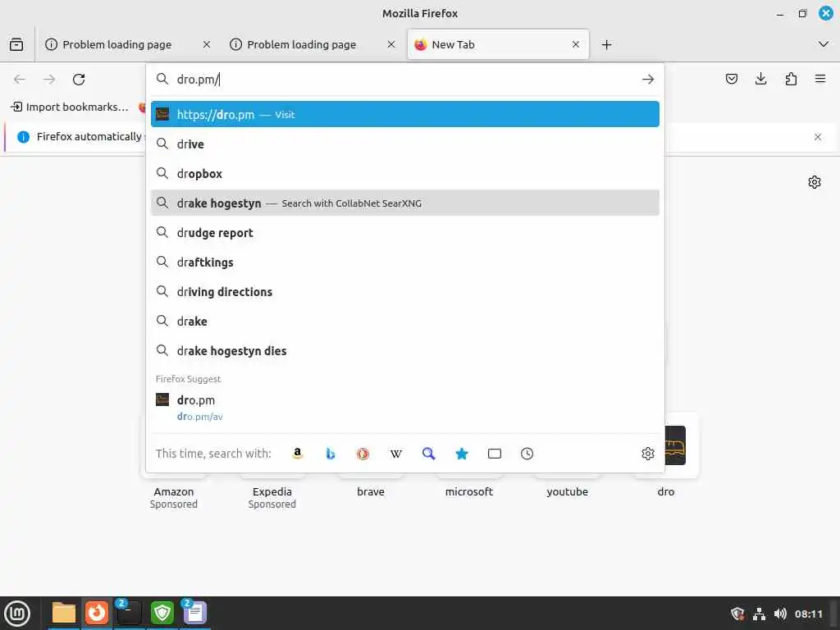Open a new tab with plus button
The height and width of the screenshot is (630, 840).
point(606,44)
